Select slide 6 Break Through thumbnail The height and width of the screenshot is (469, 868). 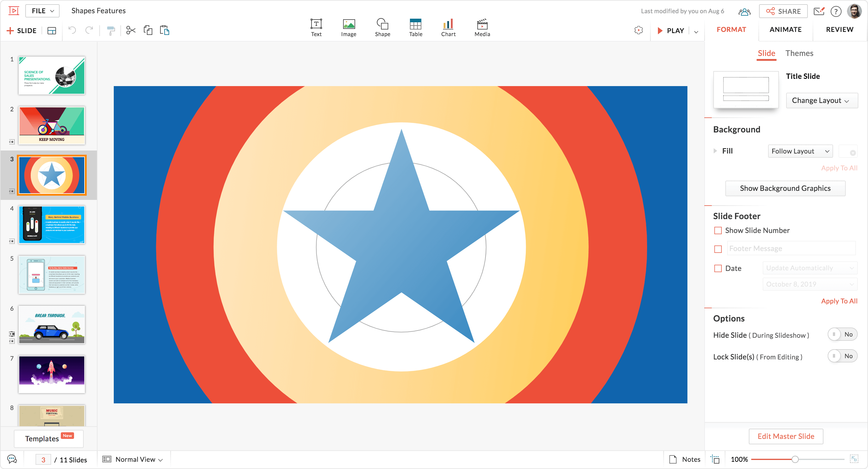pos(51,325)
